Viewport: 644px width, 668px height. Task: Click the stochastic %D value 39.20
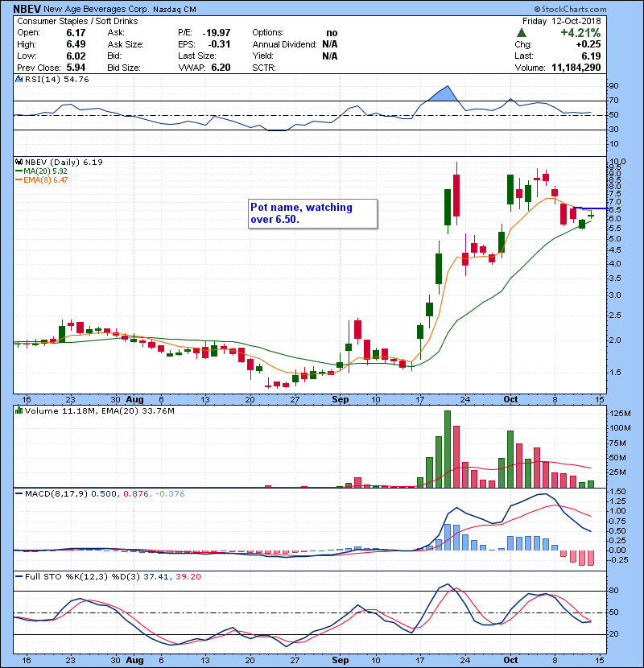click(x=188, y=576)
